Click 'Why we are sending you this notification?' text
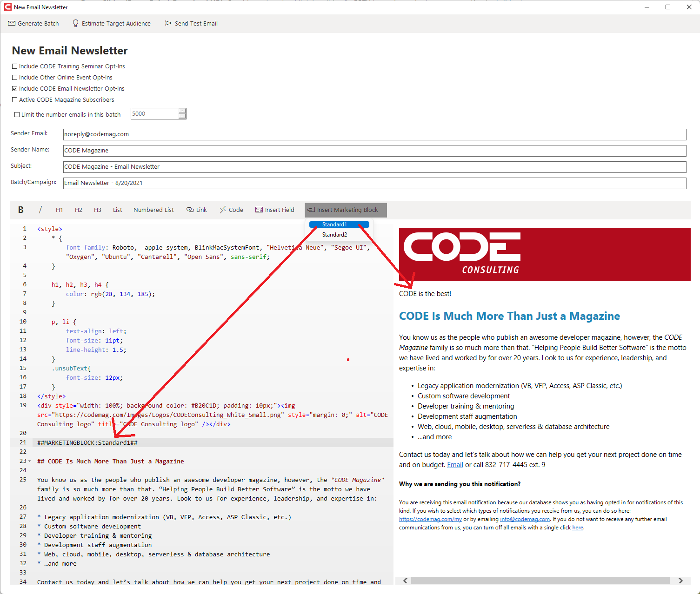This screenshot has height=594, width=700. (x=460, y=484)
